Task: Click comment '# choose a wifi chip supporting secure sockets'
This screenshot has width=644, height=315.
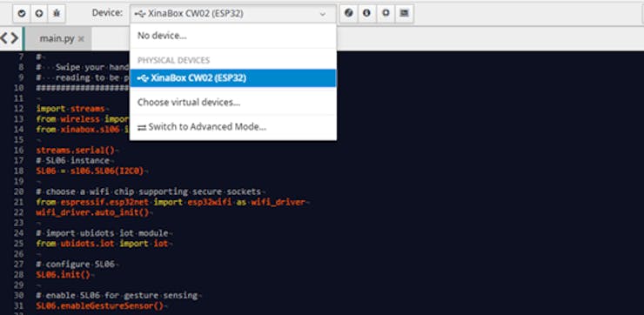Action: (149, 191)
